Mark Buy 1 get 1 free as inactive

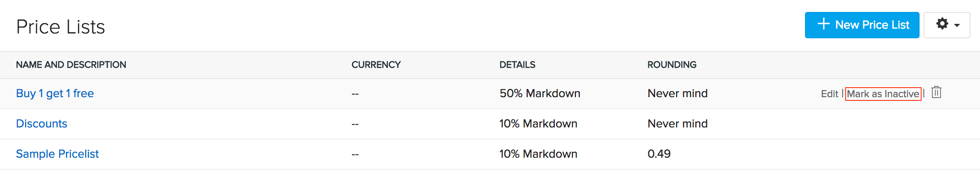(883, 94)
